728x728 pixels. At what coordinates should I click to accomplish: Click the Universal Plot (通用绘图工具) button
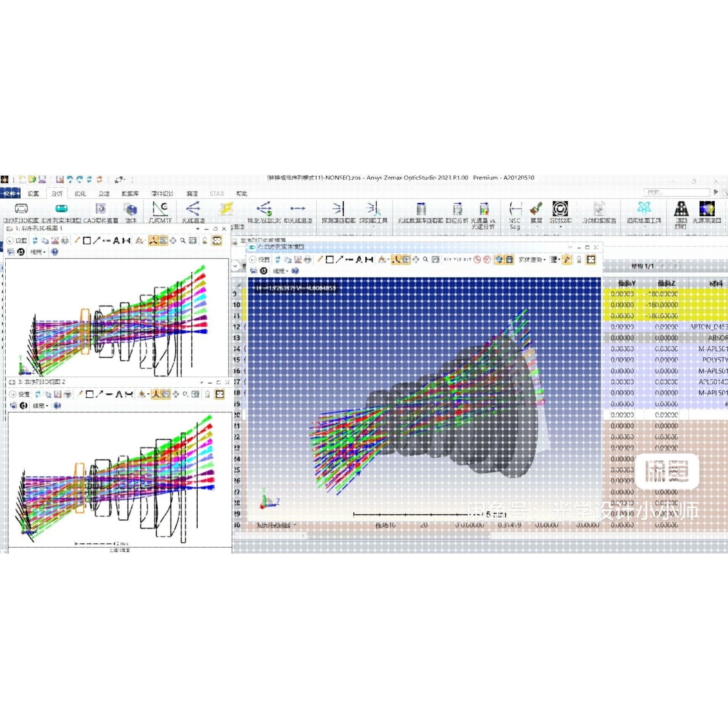click(644, 214)
